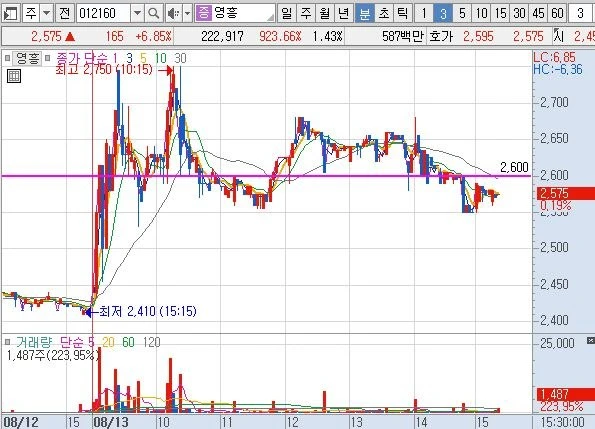This screenshot has height=429, width=595.
Task: Expand the speaker options dropdown arrow
Action: click(x=187, y=14)
